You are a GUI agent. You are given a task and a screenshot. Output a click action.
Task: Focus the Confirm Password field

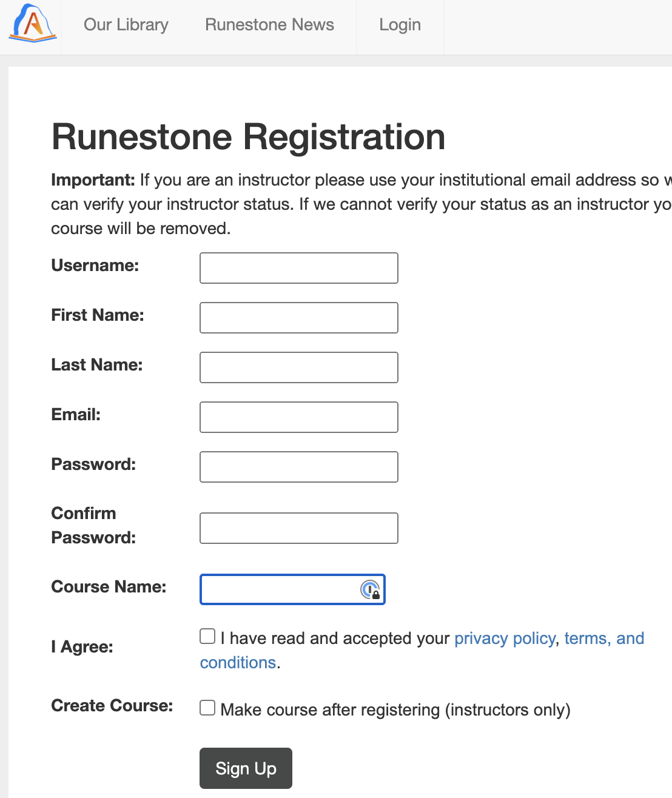click(298, 528)
